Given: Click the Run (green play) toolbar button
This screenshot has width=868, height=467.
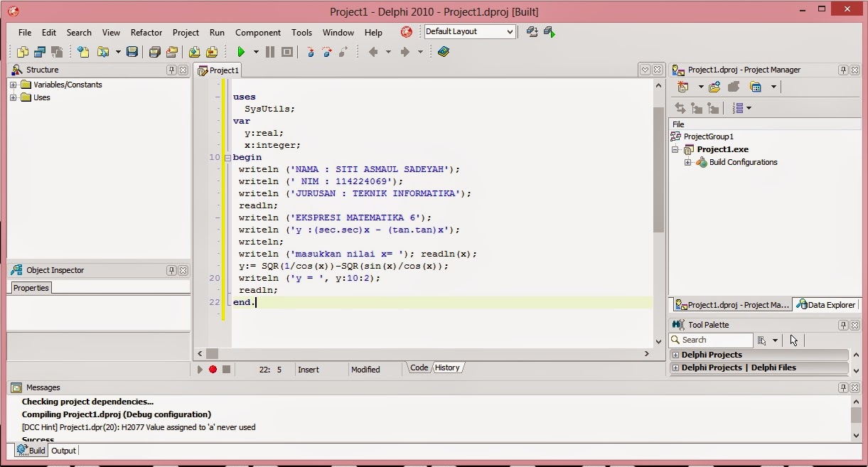Looking at the screenshot, I should pos(241,52).
